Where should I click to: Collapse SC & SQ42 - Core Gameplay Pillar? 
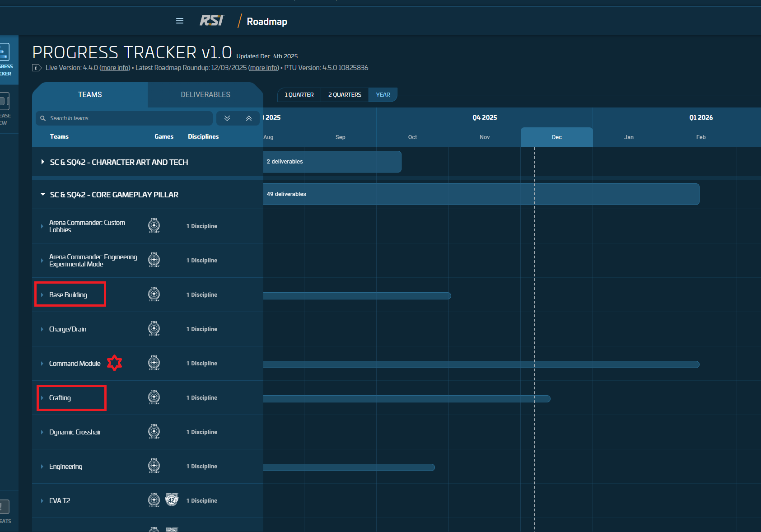43,194
